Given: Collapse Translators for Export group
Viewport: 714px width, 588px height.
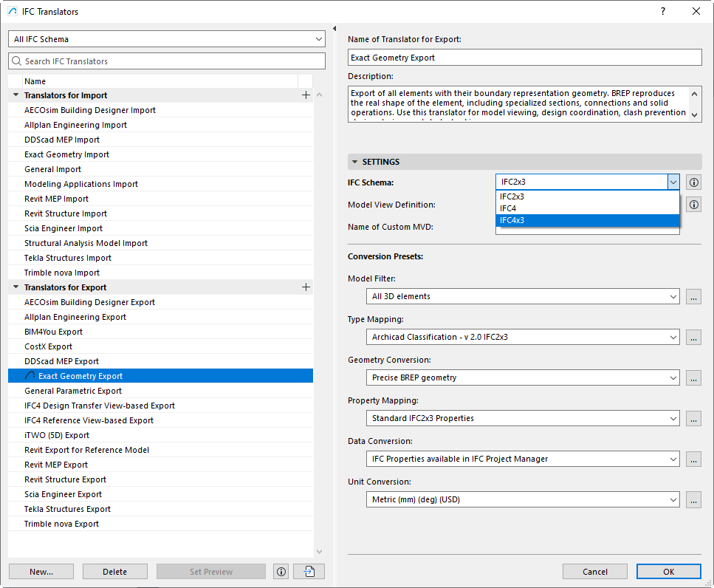Looking at the screenshot, I should coord(16,287).
